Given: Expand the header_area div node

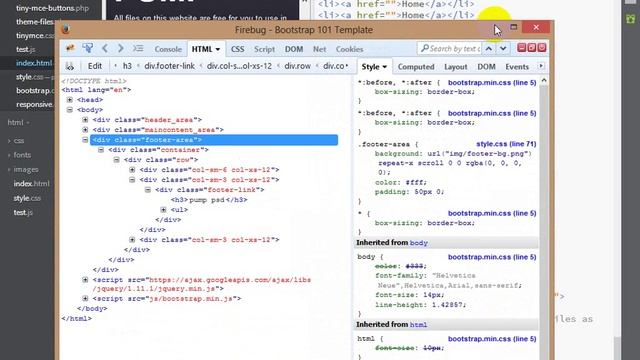Looking at the screenshot, I should [85, 120].
